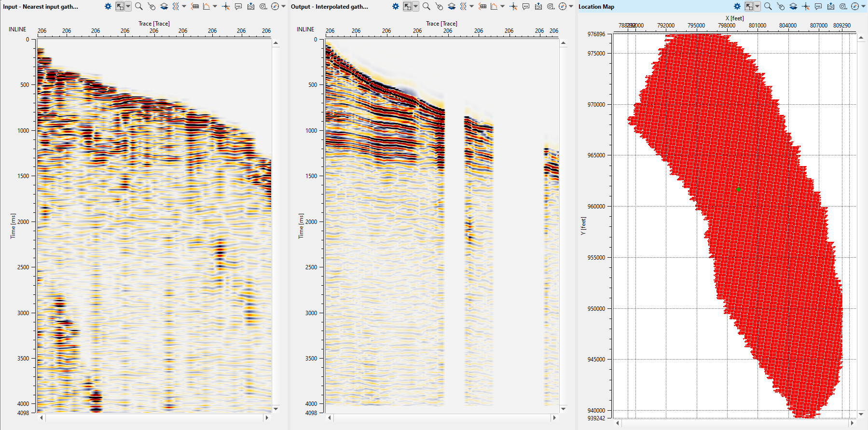Click comment bubble icon in Input toolbar

[x=238, y=6]
